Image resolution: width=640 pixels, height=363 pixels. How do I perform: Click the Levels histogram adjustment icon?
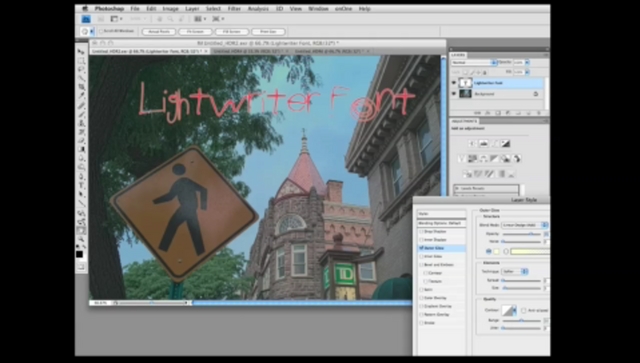(484, 143)
